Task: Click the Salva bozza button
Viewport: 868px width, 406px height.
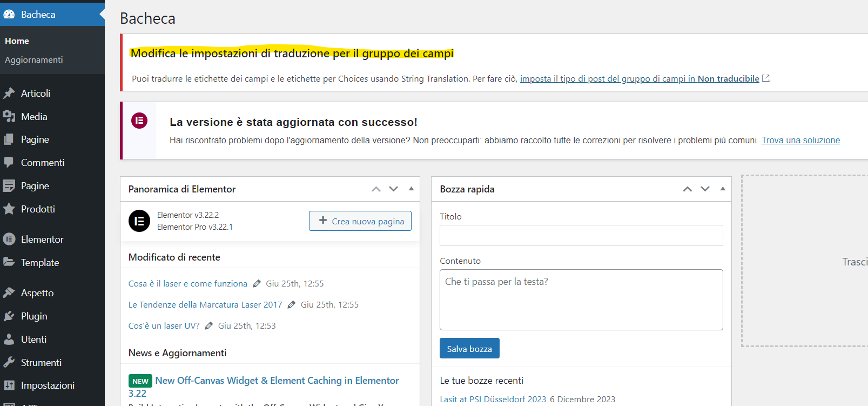Action: tap(469, 348)
